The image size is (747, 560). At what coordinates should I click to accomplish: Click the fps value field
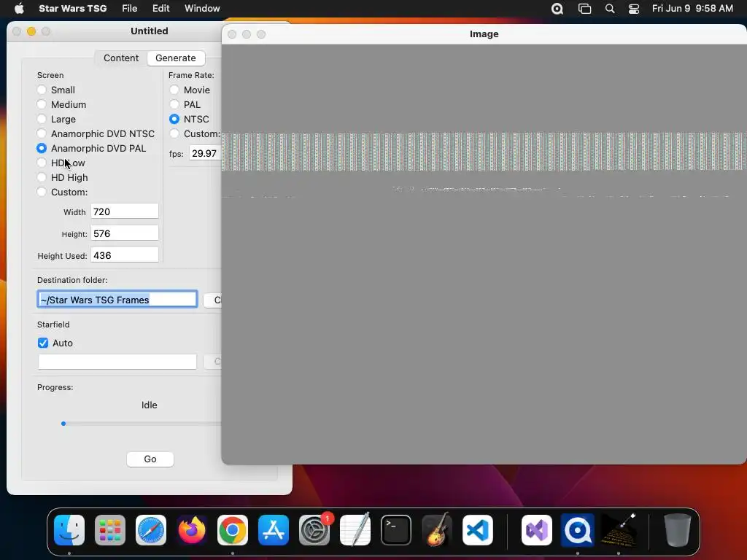[x=205, y=153]
